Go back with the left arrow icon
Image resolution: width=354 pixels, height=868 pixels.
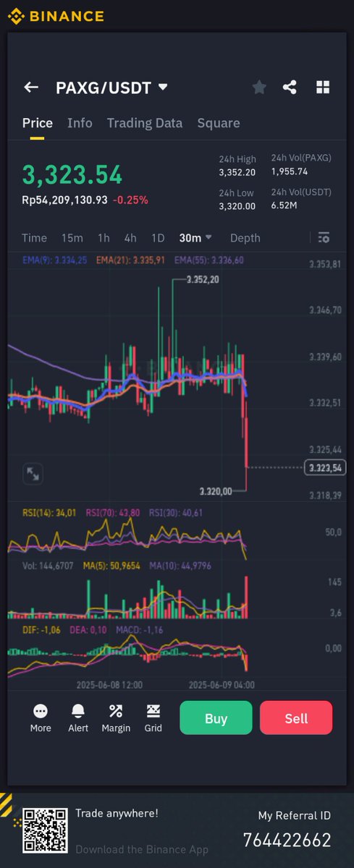click(31, 88)
